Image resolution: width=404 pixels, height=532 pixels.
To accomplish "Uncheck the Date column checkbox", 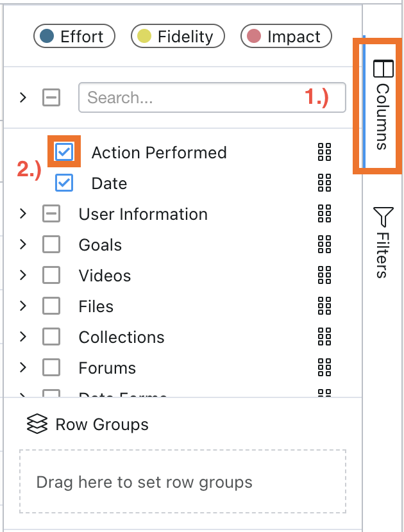I will click(64, 183).
